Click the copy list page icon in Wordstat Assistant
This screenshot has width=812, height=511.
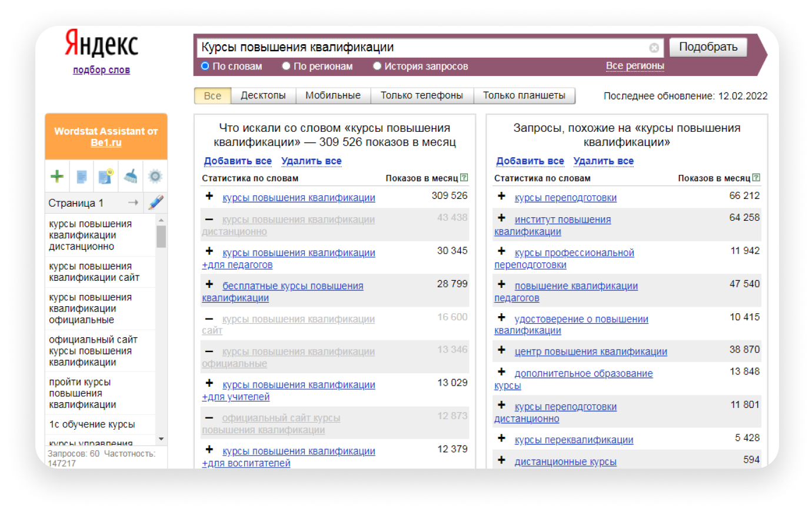pos(81,176)
